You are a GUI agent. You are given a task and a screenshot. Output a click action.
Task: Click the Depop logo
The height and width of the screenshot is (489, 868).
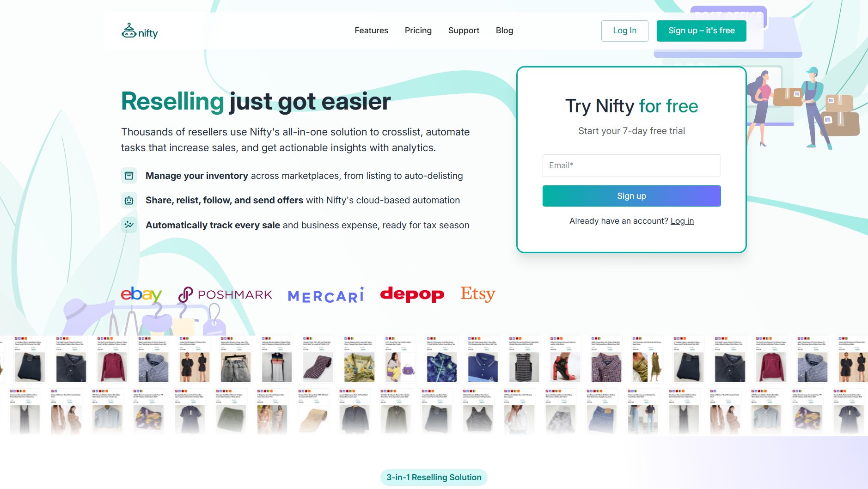(x=412, y=294)
